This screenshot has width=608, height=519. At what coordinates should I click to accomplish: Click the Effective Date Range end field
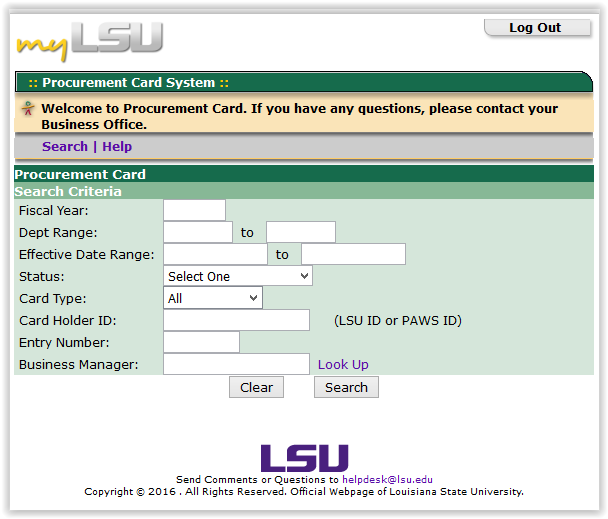point(354,254)
